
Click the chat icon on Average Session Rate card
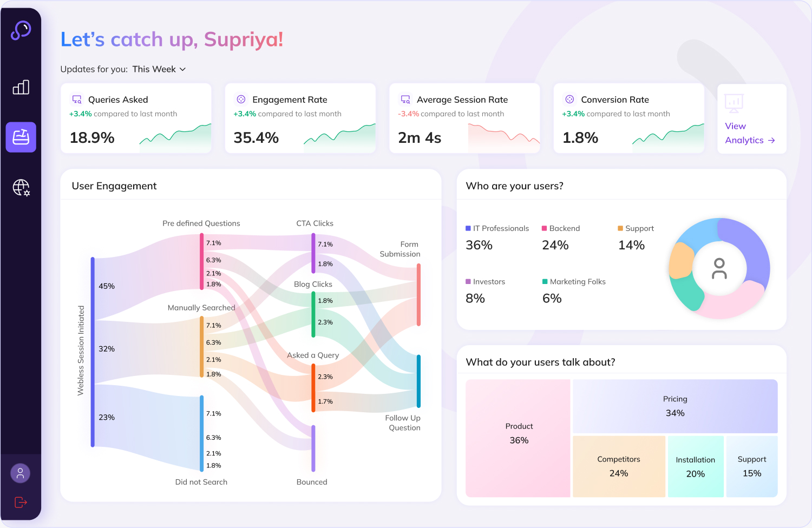click(405, 99)
